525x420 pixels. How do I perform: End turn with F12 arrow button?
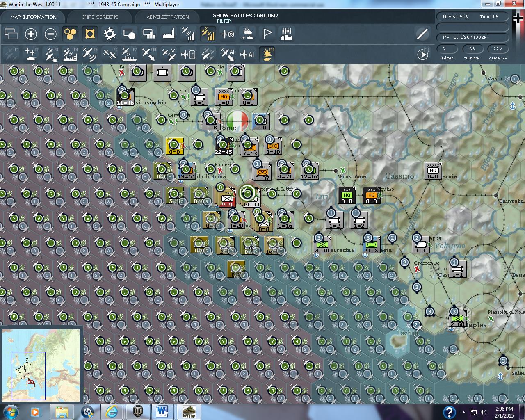(x=422, y=54)
